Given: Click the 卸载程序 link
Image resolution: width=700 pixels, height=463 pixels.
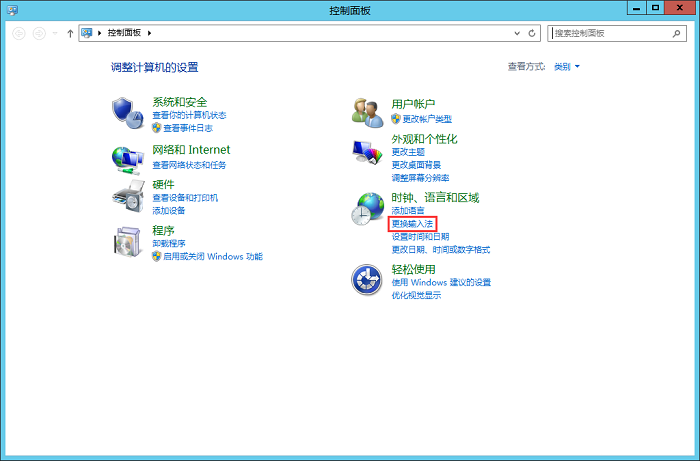Looking at the screenshot, I should click(x=169, y=244).
